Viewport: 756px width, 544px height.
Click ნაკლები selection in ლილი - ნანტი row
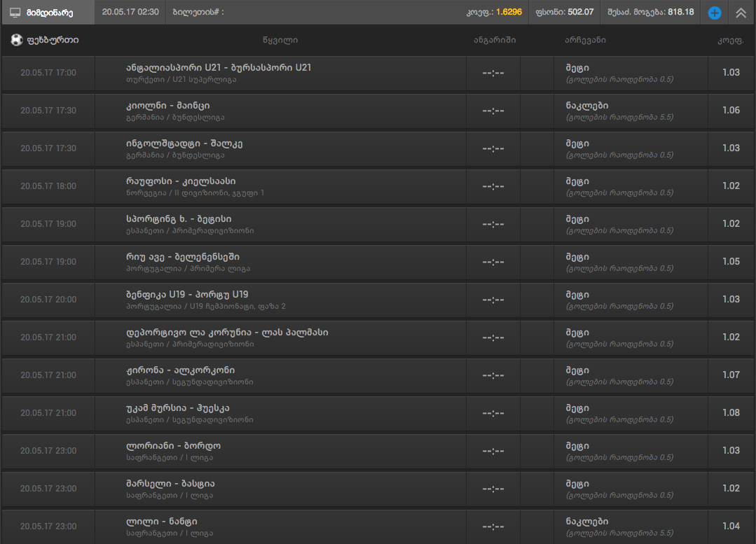click(586, 522)
